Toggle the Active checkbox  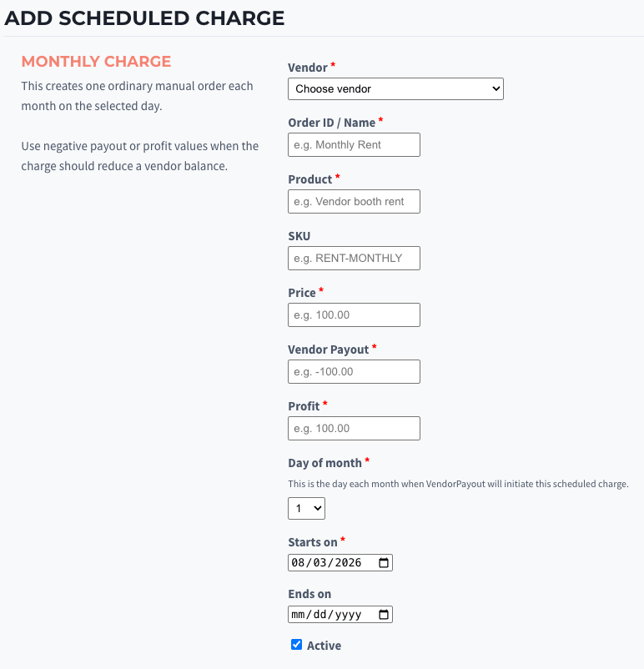(297, 644)
